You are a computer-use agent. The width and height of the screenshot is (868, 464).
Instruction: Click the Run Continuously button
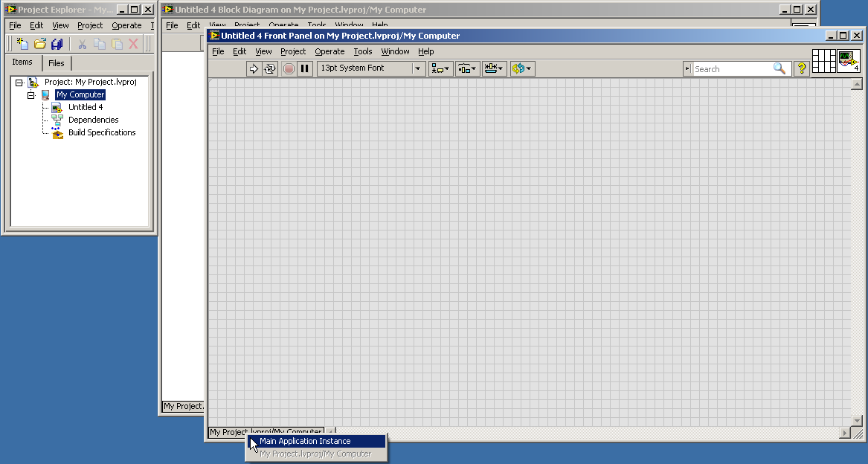270,68
